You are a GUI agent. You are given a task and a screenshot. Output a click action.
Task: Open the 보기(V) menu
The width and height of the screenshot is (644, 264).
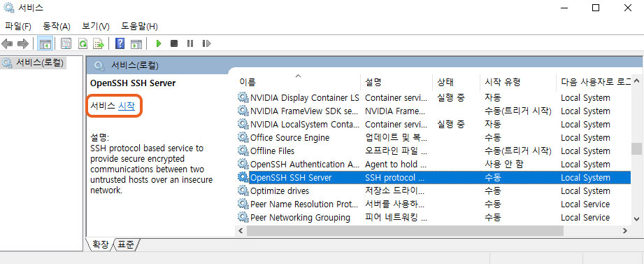click(x=96, y=27)
